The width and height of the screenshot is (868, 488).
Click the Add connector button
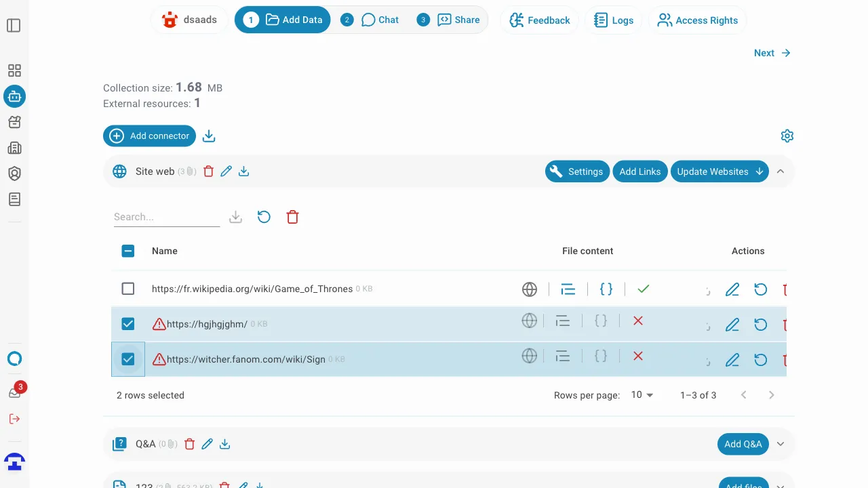point(149,136)
